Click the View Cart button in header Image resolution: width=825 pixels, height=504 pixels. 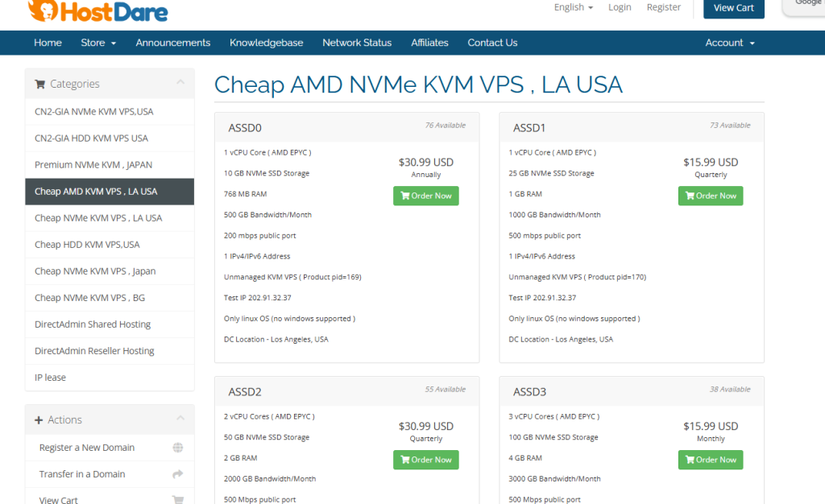click(733, 8)
